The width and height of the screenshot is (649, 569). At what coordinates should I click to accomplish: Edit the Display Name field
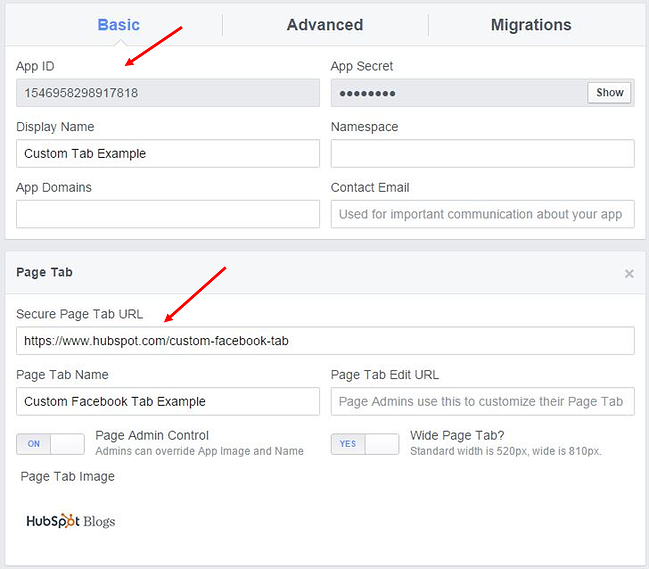click(167, 154)
